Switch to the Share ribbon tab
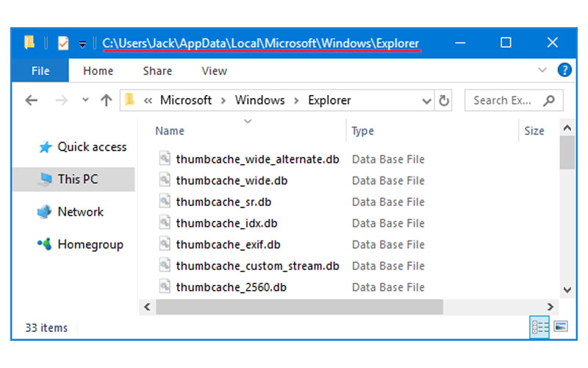This screenshot has height=368, width=588. tap(157, 71)
